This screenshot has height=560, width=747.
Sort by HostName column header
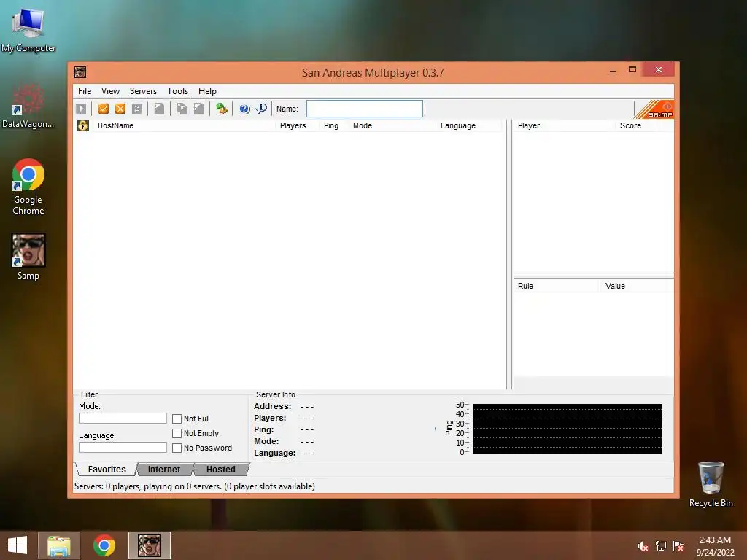185,125
